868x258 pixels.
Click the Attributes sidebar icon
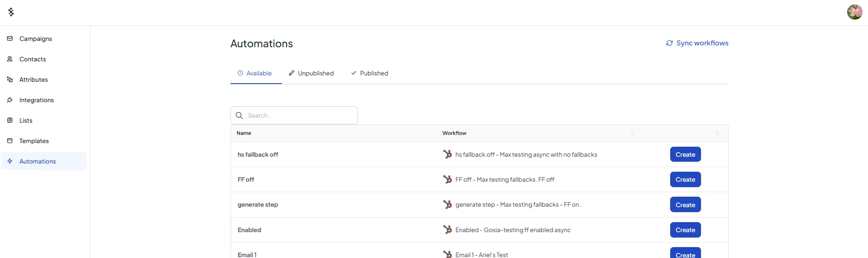10,79
